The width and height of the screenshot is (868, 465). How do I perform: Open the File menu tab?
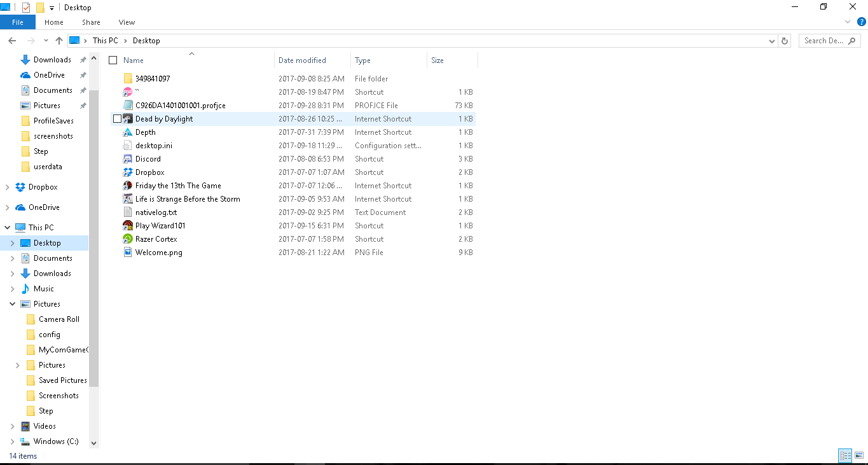[18, 22]
